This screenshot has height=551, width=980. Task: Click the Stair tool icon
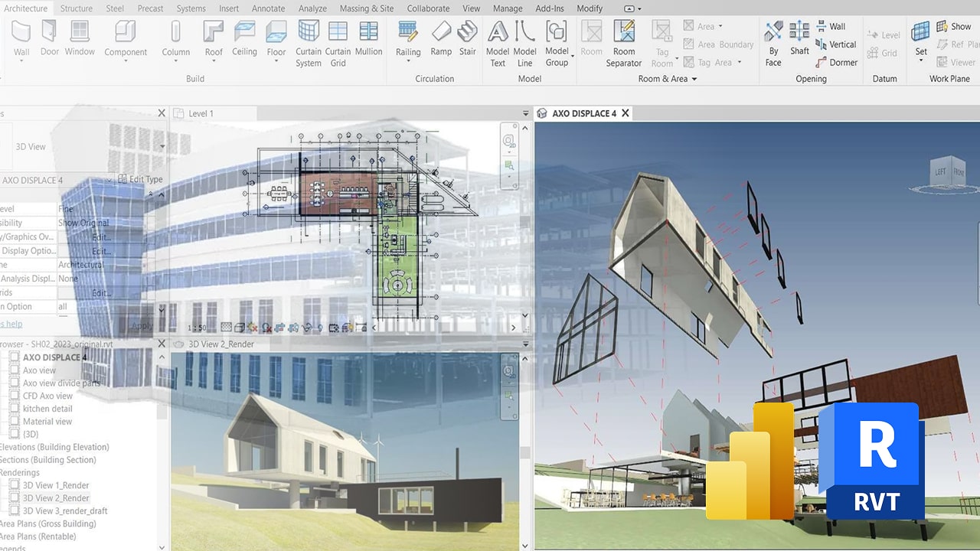coord(467,38)
